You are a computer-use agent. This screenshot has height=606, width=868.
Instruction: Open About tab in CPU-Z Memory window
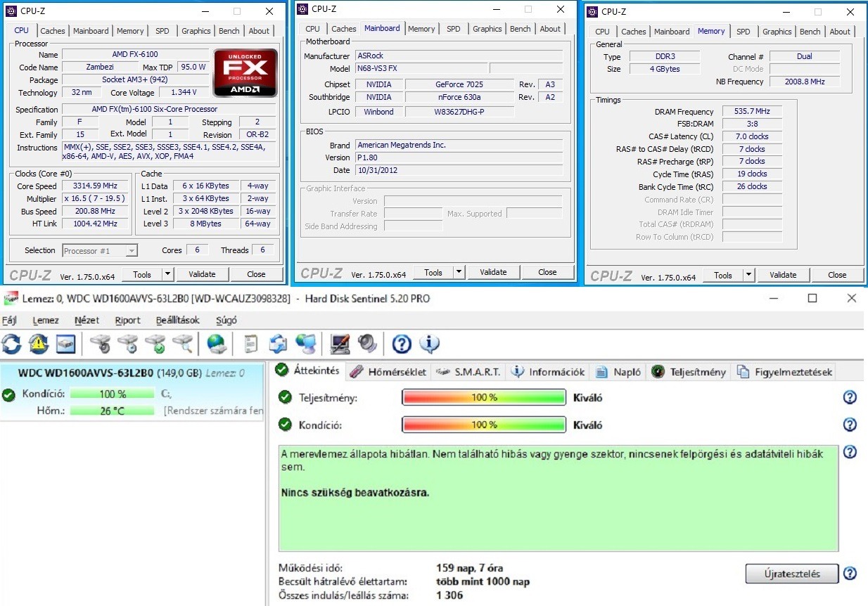840,32
